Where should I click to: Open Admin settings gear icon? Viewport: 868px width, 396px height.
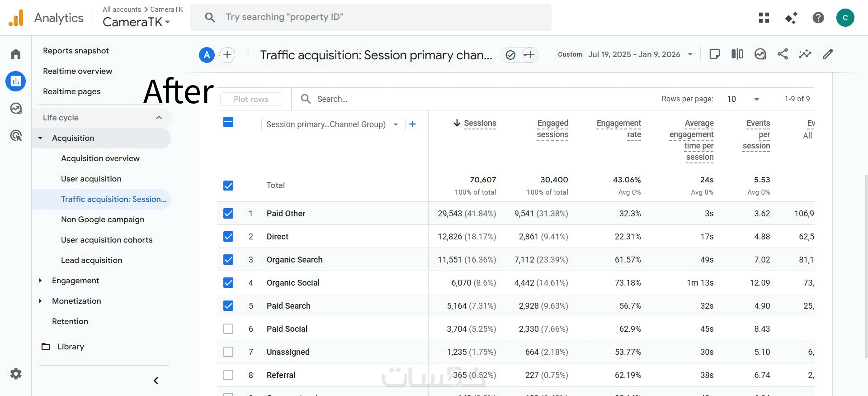pyautogui.click(x=16, y=374)
